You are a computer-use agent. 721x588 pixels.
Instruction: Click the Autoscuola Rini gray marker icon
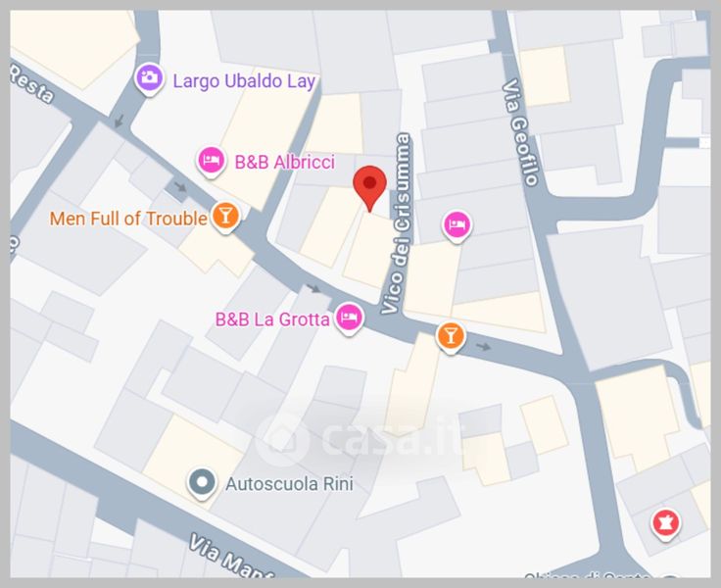202,484
